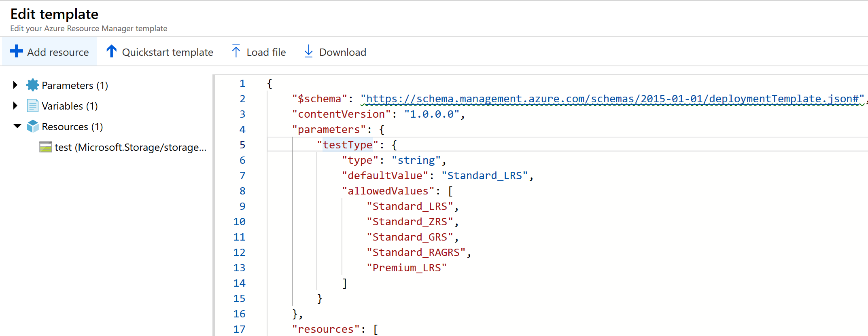This screenshot has width=868, height=336.
Task: Click the Add resource plus icon
Action: pos(17,51)
